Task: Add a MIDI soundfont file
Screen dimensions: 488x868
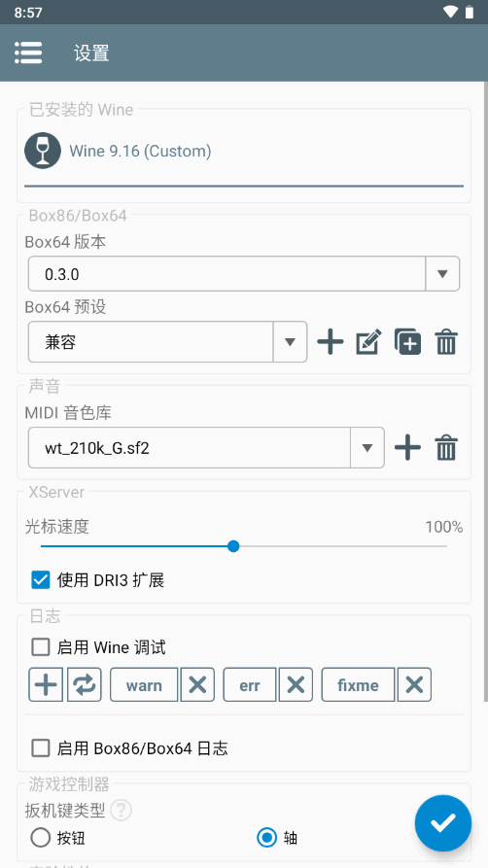Action: [407, 447]
